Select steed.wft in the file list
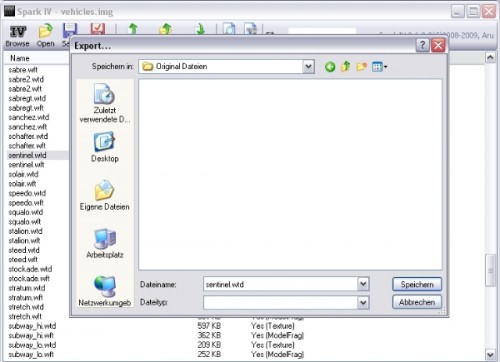 tap(23, 260)
